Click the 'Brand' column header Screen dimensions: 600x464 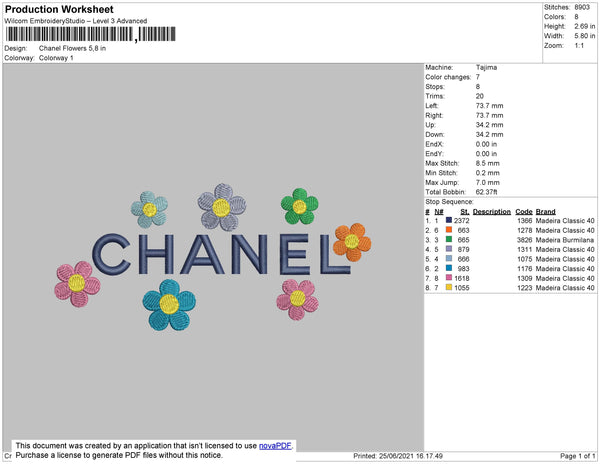(545, 212)
